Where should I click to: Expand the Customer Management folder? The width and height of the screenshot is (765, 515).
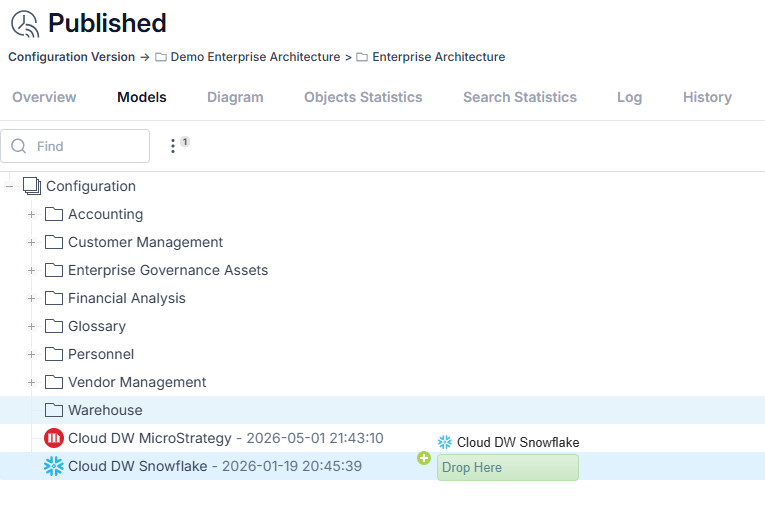coord(31,242)
